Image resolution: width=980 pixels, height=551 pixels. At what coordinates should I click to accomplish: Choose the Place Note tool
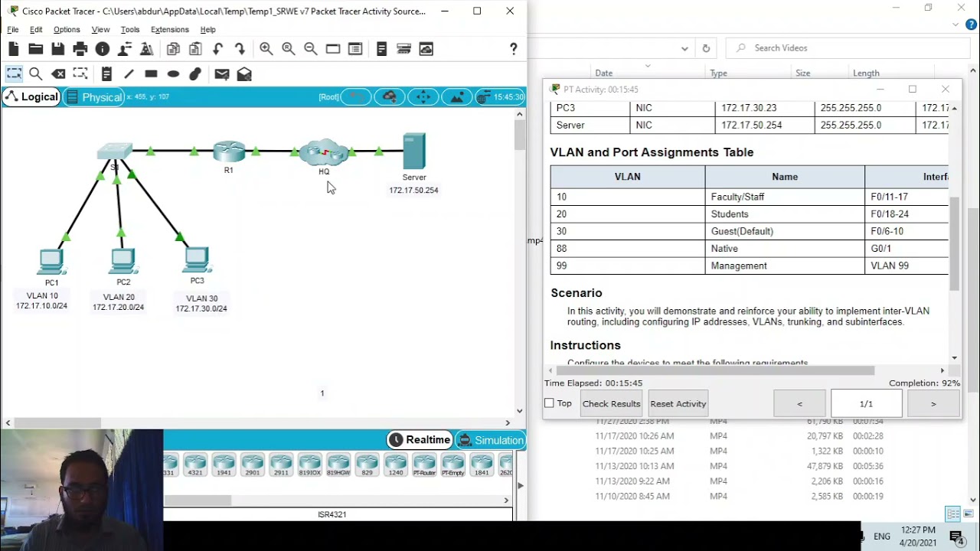tap(106, 74)
